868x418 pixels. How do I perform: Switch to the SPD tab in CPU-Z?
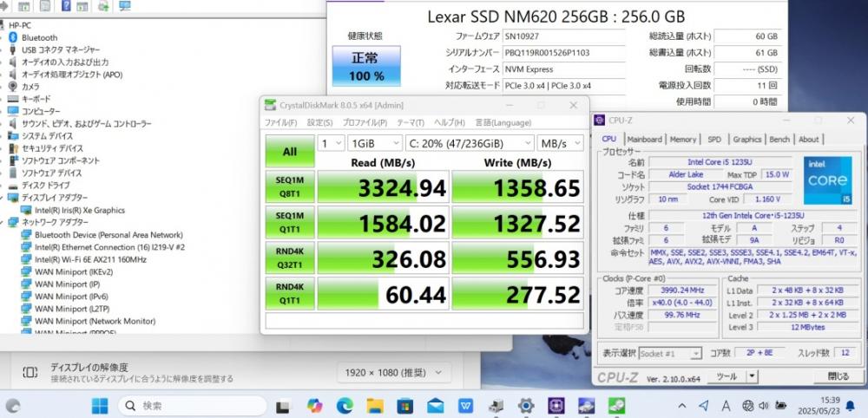click(714, 140)
